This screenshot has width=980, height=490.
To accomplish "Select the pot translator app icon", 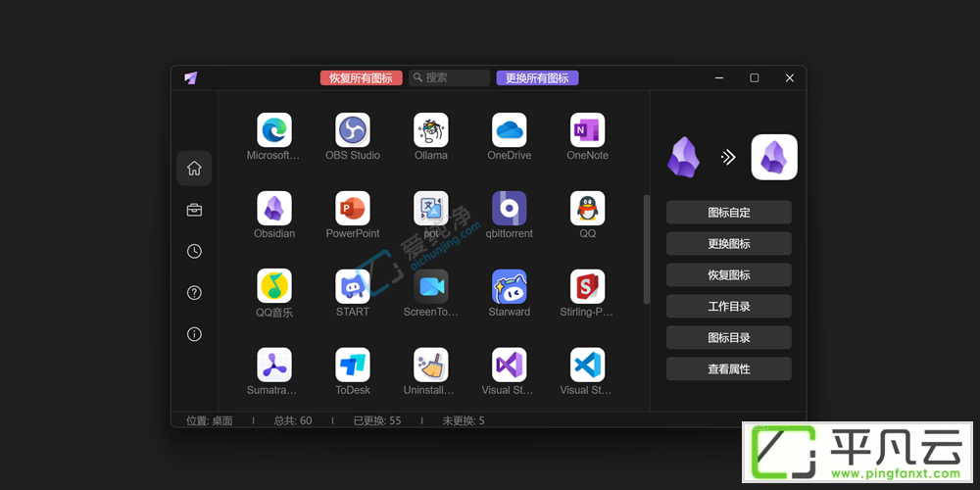I will click(x=430, y=208).
